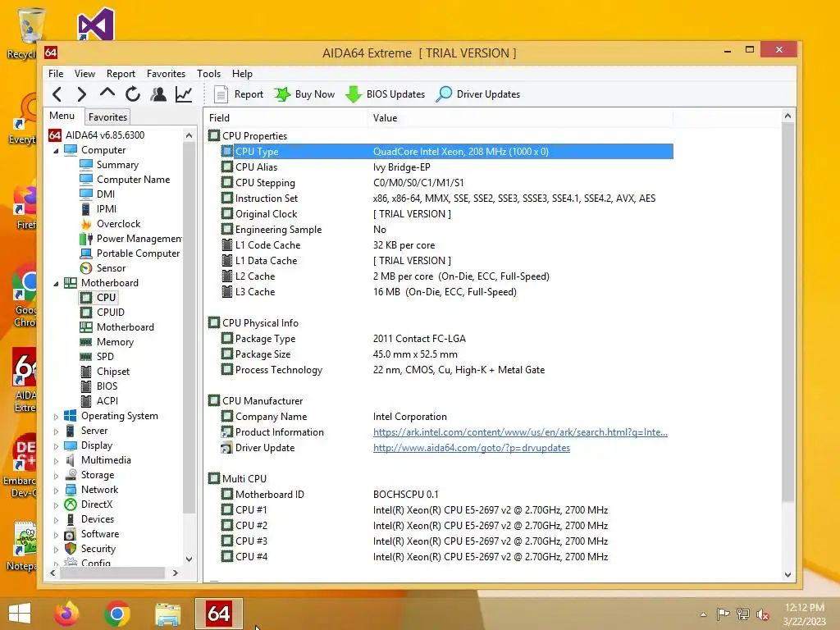Expand the Storage node

click(x=57, y=475)
